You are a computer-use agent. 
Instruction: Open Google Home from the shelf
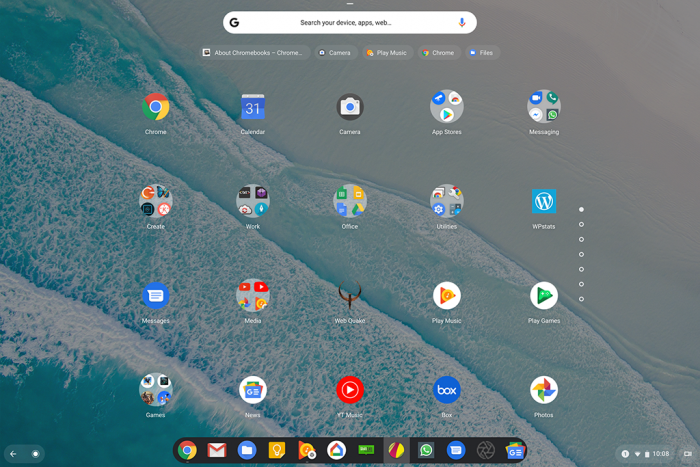(x=337, y=450)
